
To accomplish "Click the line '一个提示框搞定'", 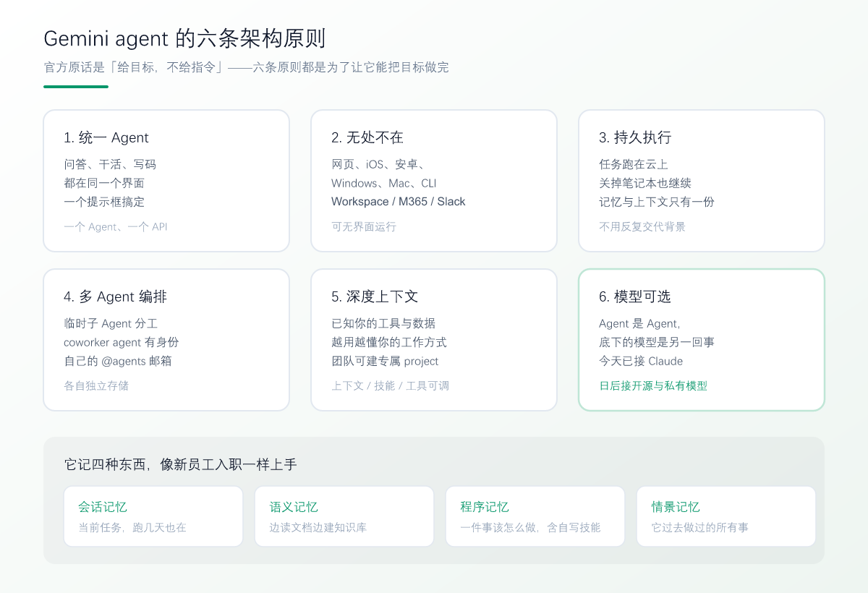I will 104,202.
